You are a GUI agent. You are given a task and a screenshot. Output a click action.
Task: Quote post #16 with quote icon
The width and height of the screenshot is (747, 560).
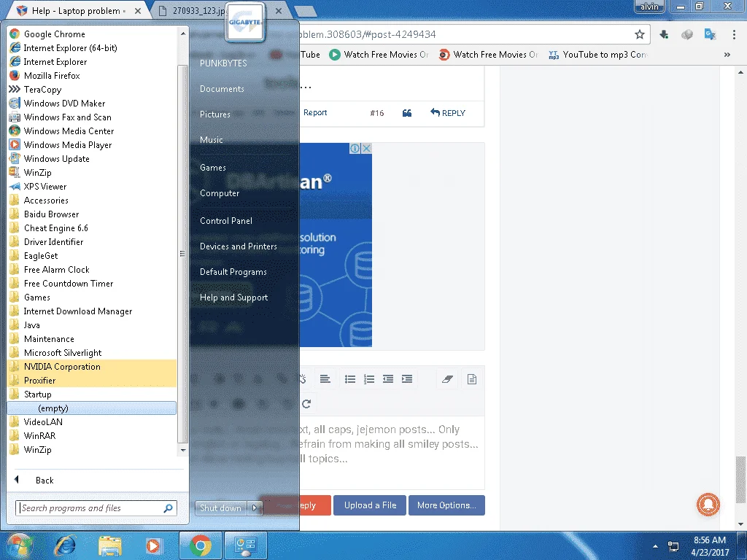[x=407, y=113]
